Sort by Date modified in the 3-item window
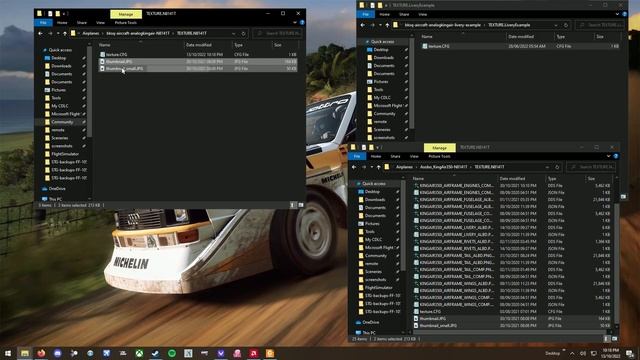The height and width of the screenshot is (360, 640). 199,45
